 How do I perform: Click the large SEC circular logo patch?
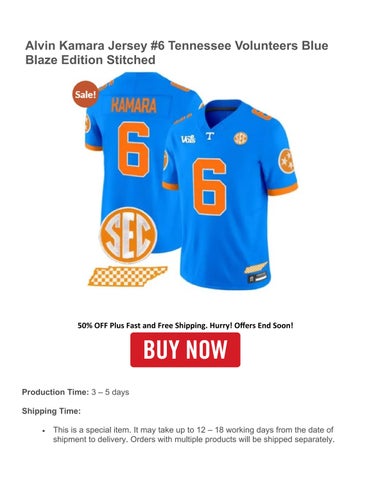(x=128, y=235)
